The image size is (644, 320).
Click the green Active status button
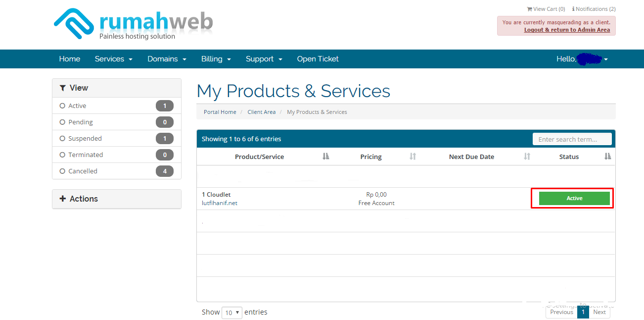pos(574,198)
